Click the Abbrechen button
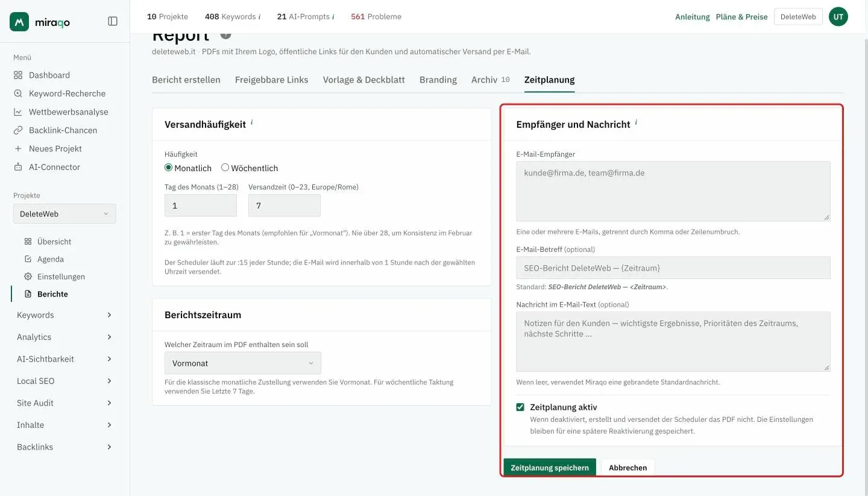This screenshot has height=496, width=868. coord(628,468)
